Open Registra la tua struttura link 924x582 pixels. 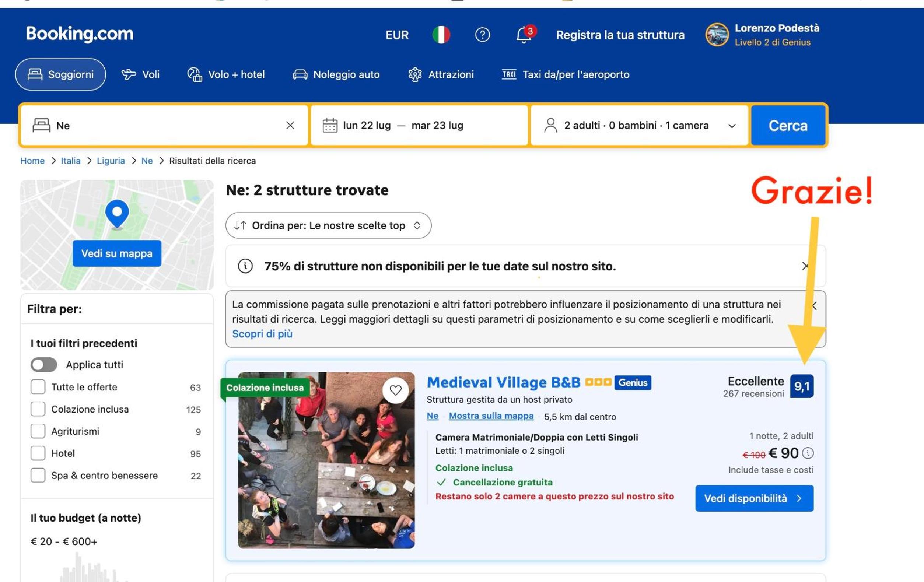click(620, 35)
